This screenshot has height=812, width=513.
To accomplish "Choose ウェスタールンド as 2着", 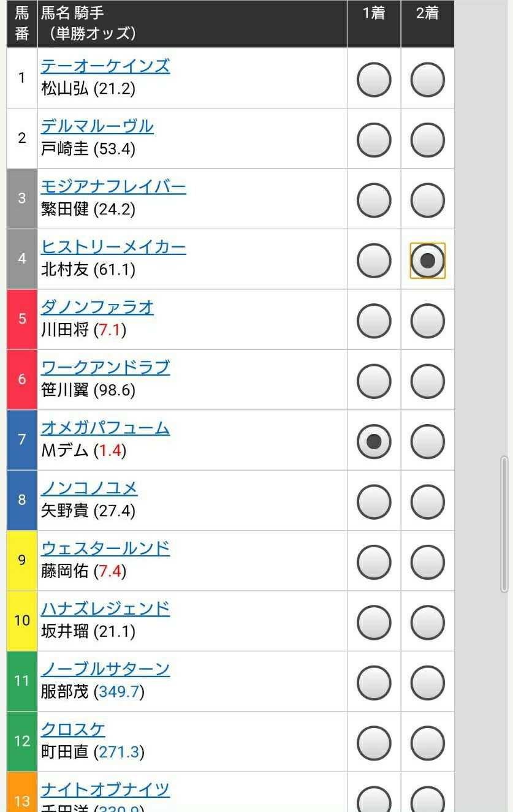I will (x=427, y=562).
